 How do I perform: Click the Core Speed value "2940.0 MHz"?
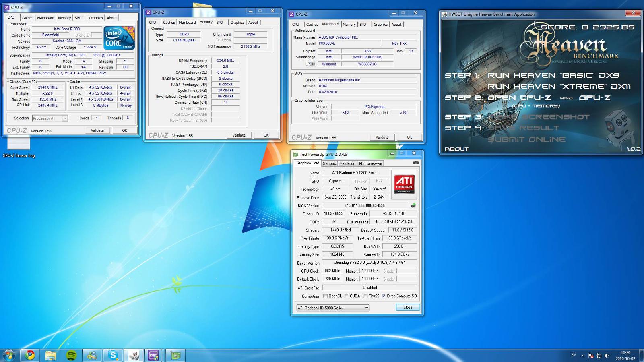(47, 87)
